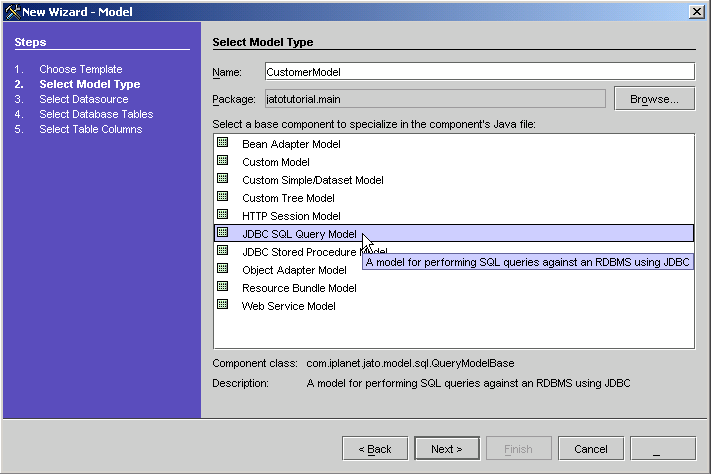Click the Custom Model row icon
Image resolution: width=711 pixels, height=474 pixels.
click(x=222, y=161)
